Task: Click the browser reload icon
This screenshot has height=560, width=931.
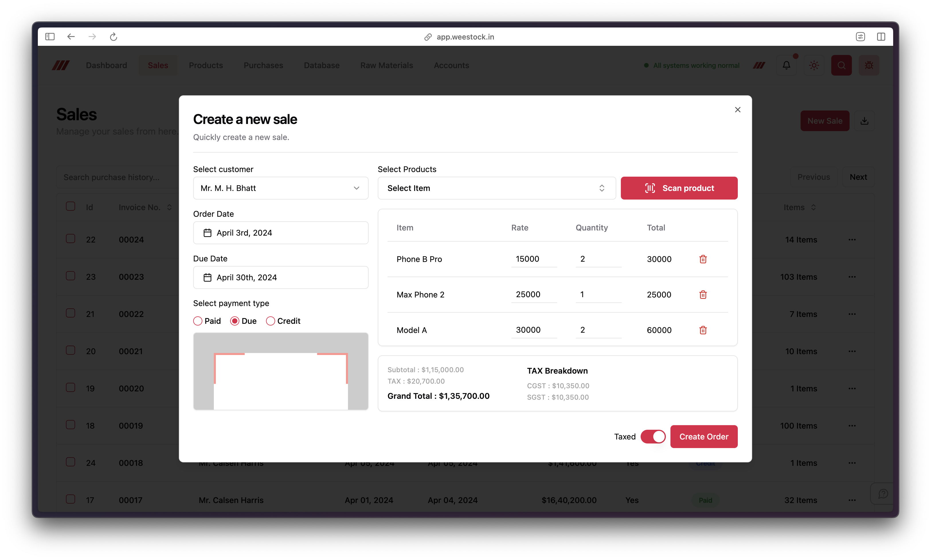Action: [x=113, y=37]
